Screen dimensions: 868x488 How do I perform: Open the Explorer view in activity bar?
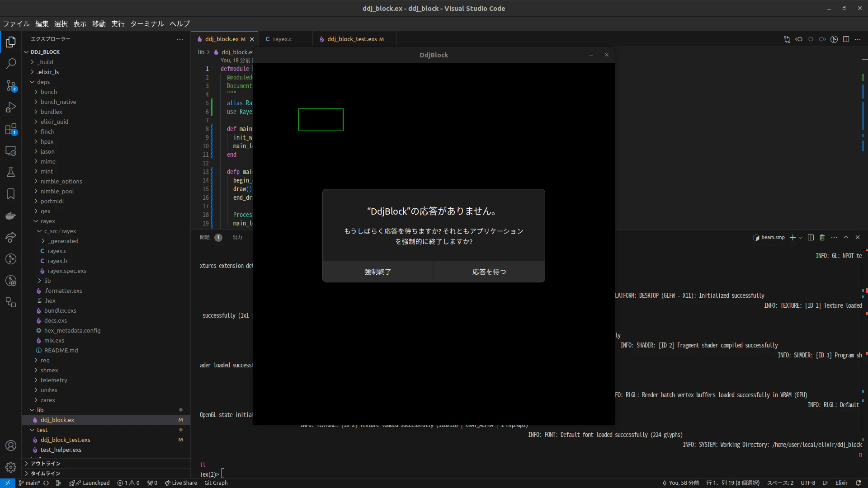[x=11, y=42]
